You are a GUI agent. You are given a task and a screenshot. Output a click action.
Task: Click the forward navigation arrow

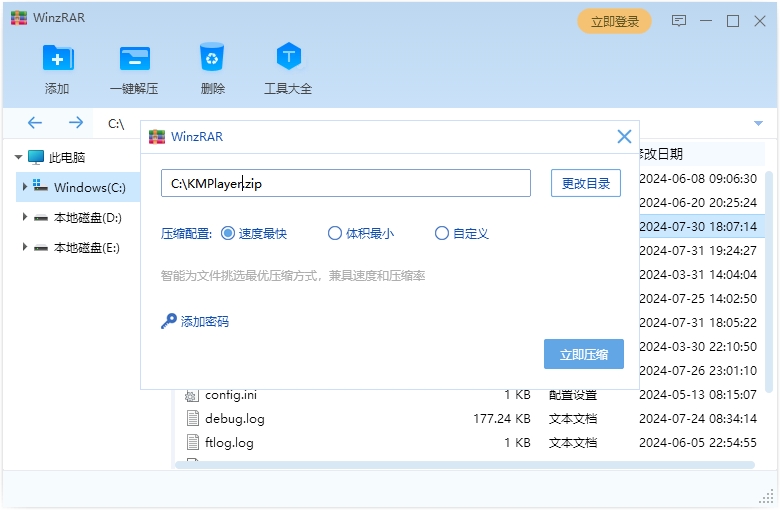point(76,123)
